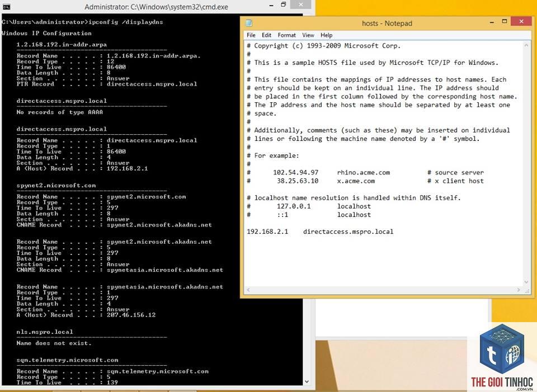Click A (Host) Record 192.168.2.1 in cmd
The image size is (537, 392).
click(82, 168)
